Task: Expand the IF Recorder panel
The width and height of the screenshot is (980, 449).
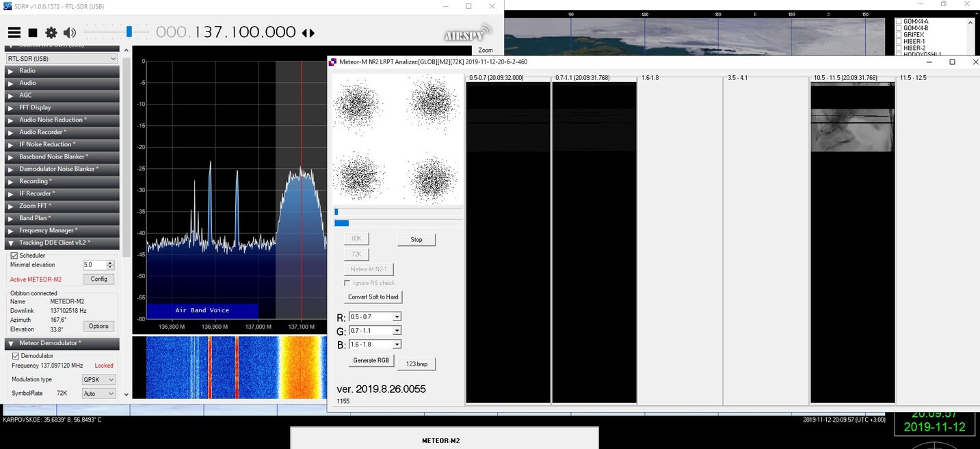Action: click(x=62, y=194)
